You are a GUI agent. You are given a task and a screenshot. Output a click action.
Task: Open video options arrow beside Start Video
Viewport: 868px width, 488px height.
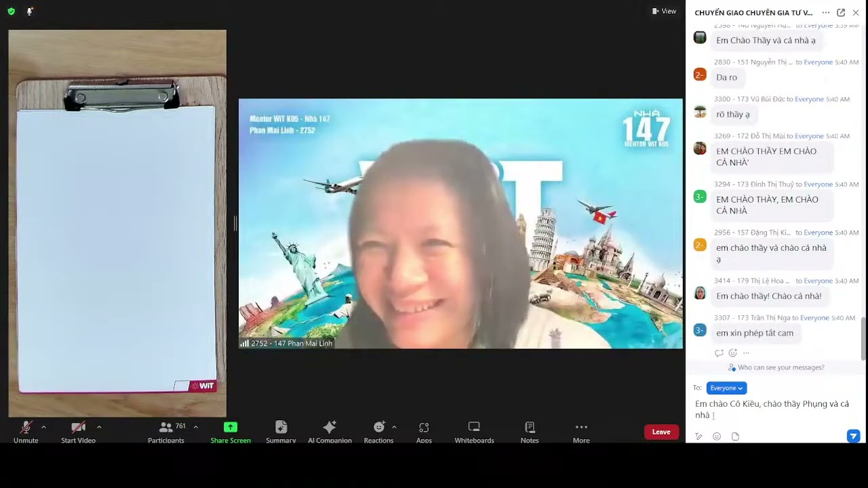click(99, 427)
